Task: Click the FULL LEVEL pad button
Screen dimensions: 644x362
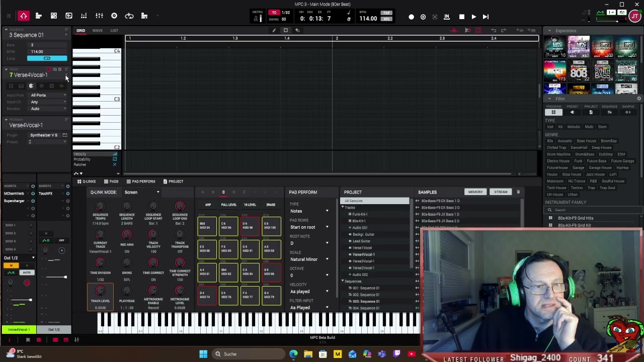Action: (x=229, y=205)
